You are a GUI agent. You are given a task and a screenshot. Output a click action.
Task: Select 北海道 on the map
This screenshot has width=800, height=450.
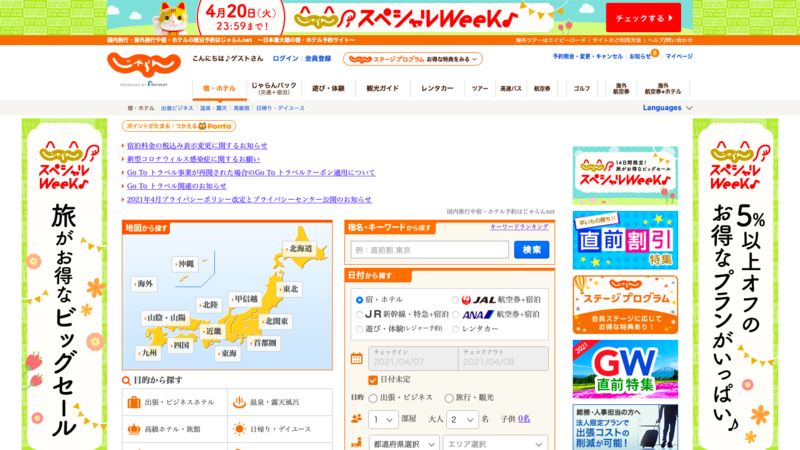tap(299, 248)
